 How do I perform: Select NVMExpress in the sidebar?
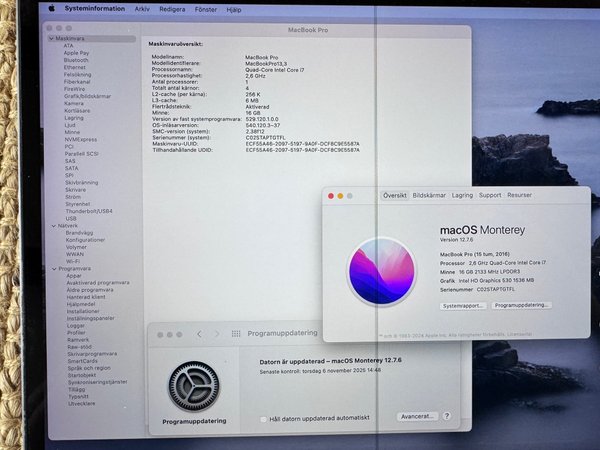point(81,139)
